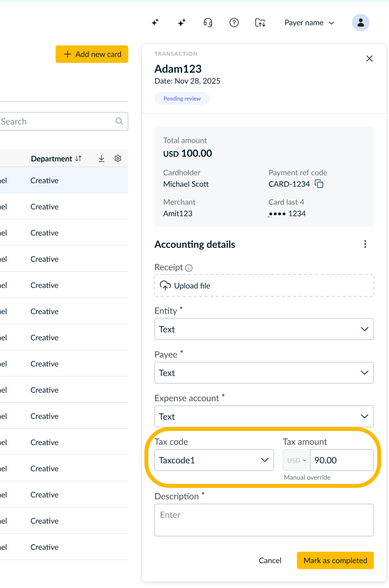Click the headset support icon
The image size is (389, 588).
pyautogui.click(x=208, y=23)
